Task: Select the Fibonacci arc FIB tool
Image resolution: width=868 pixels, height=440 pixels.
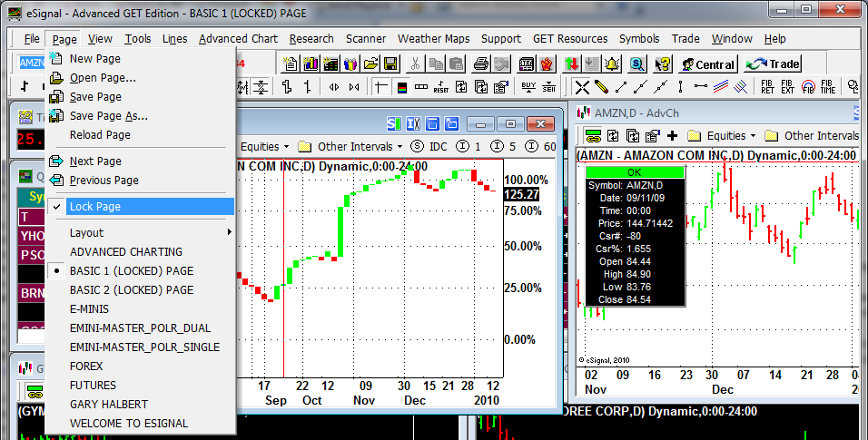Action: coord(808,87)
